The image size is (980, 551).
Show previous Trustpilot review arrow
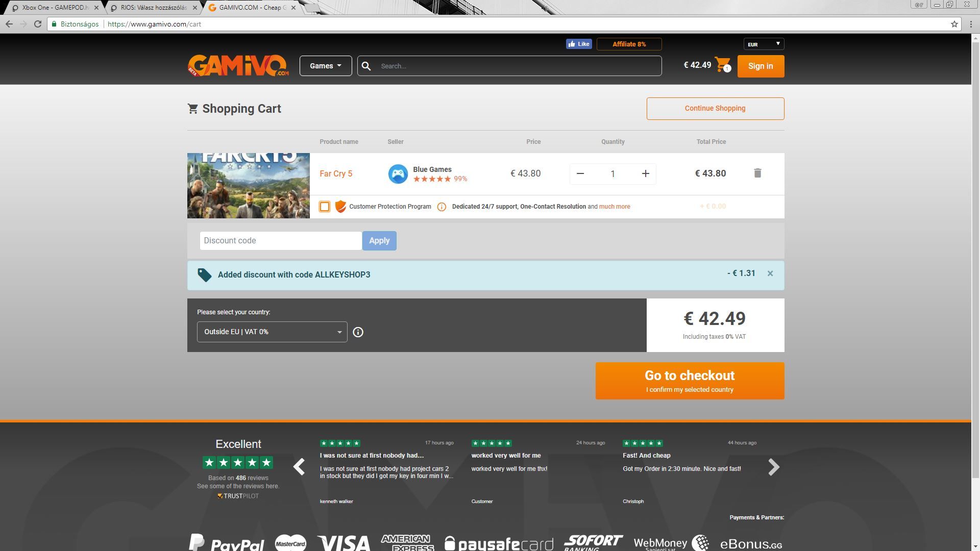(299, 467)
